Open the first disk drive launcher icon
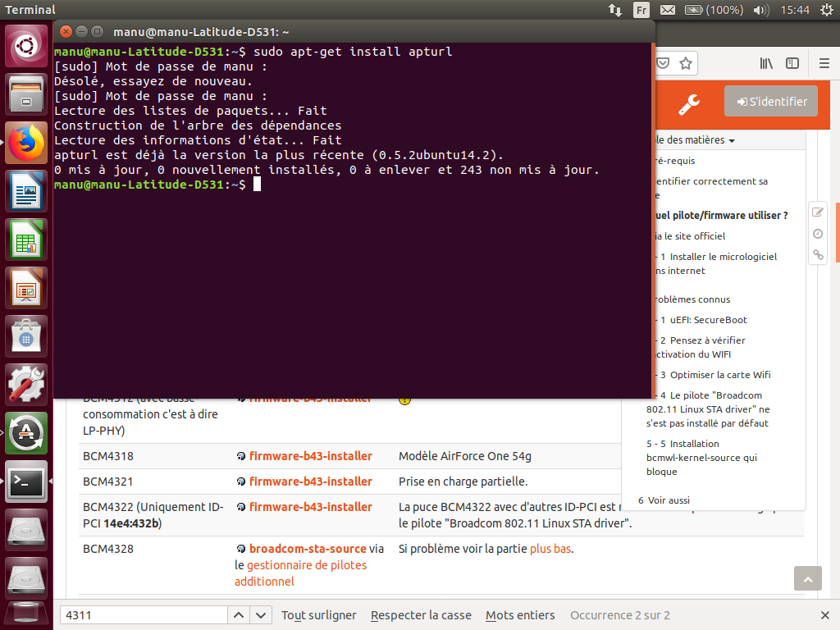Image resolution: width=840 pixels, height=630 pixels. [26, 530]
